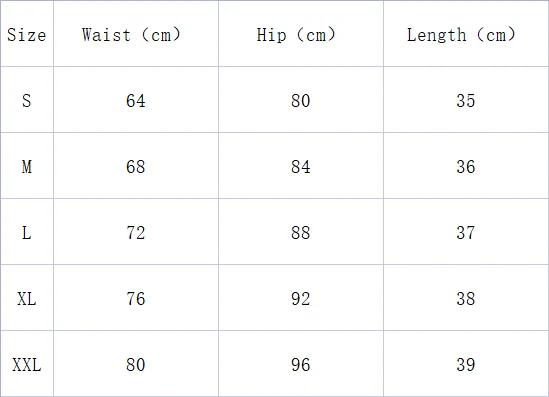The width and height of the screenshot is (549, 397).
Task: Click waist value 72 for size L
Action: pos(136,233)
